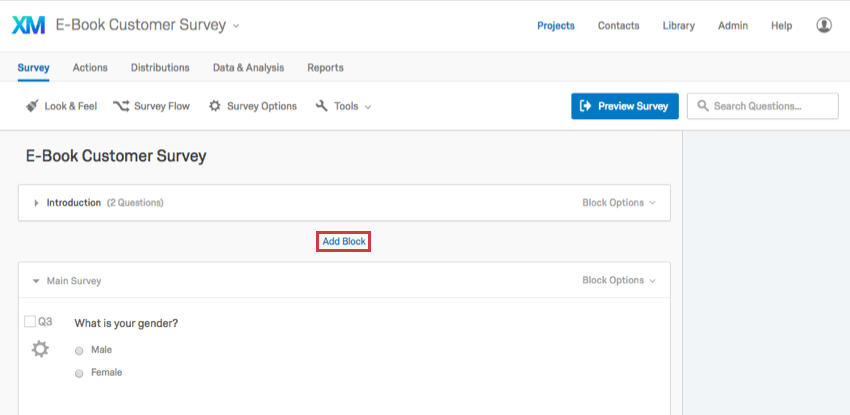Open Block Options for Main Survey block
The width and height of the screenshot is (850, 415).
[x=619, y=280]
